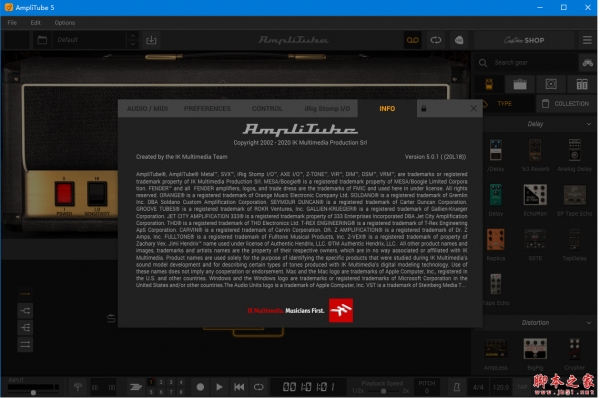This screenshot has width=600, height=398.
Task: Sort gear by TYPE
Action: 504,104
